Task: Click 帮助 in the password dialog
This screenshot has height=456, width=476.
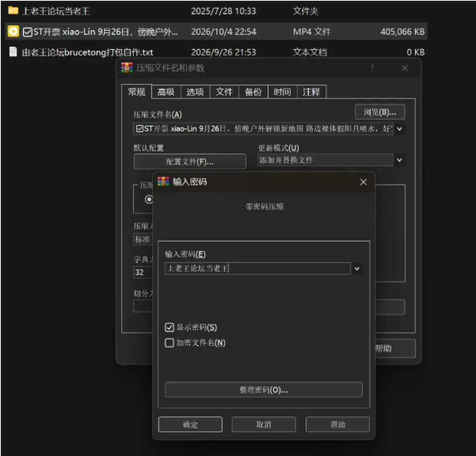Action: coord(338,424)
